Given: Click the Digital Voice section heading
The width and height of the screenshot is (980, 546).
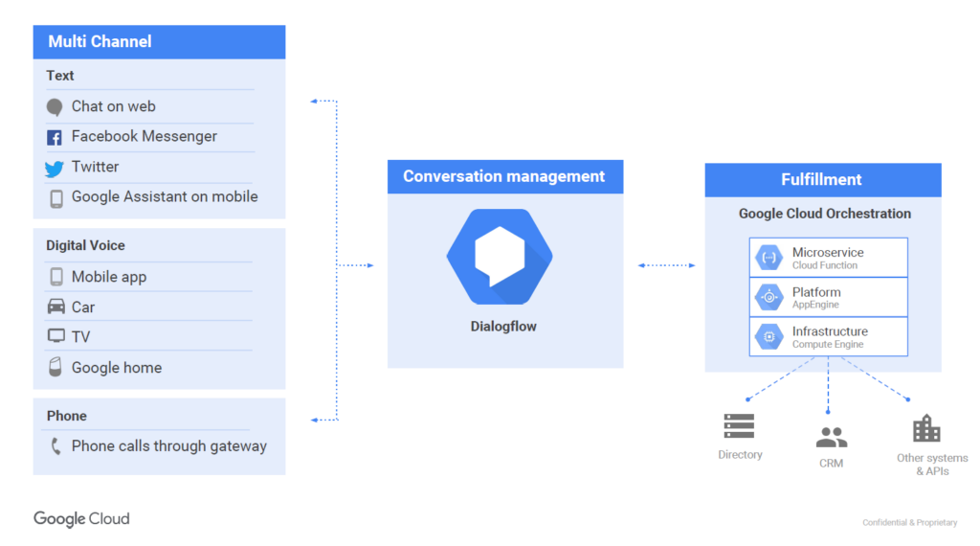Looking at the screenshot, I should pyautogui.click(x=85, y=246).
